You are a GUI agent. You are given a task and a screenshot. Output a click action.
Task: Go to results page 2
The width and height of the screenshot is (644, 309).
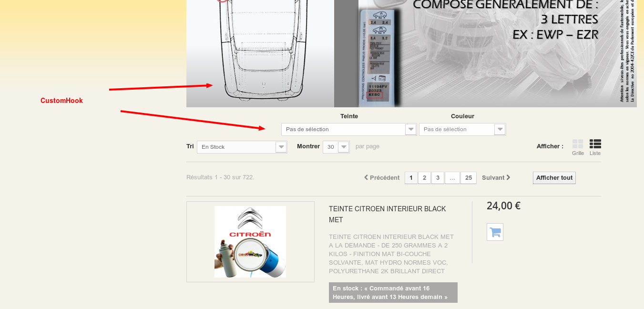click(x=424, y=178)
